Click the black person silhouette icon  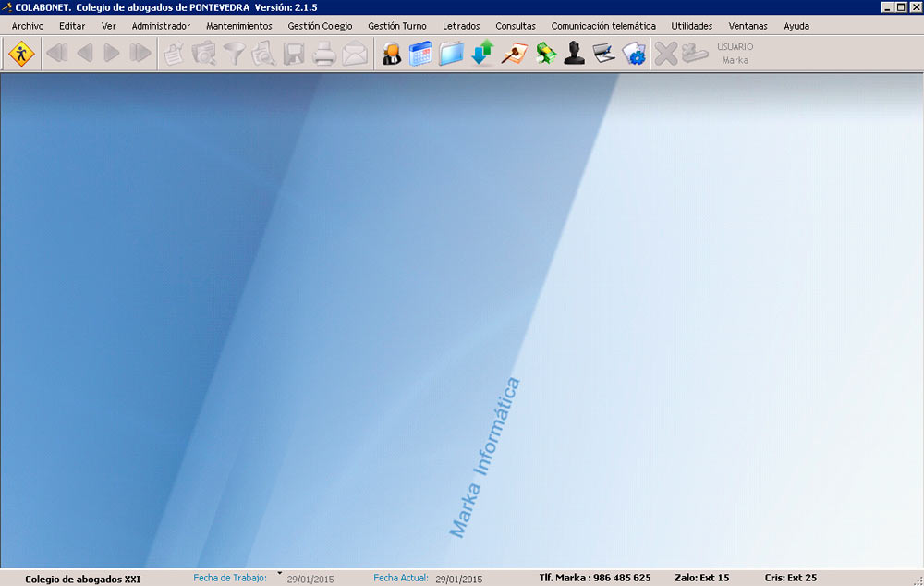575,55
